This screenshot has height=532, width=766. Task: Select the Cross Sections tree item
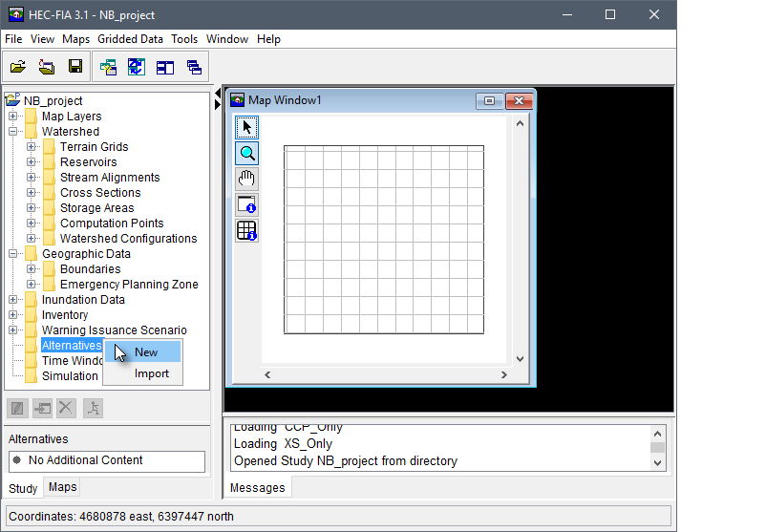coord(99,193)
